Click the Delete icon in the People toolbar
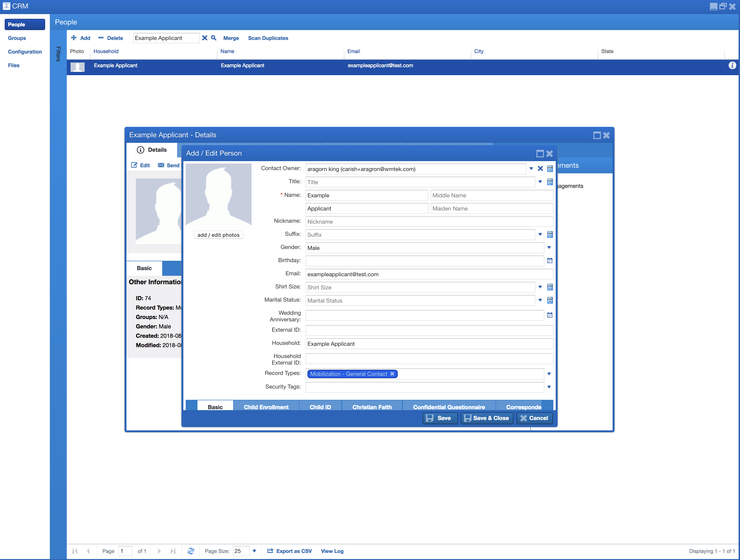The height and width of the screenshot is (560, 740). click(101, 38)
